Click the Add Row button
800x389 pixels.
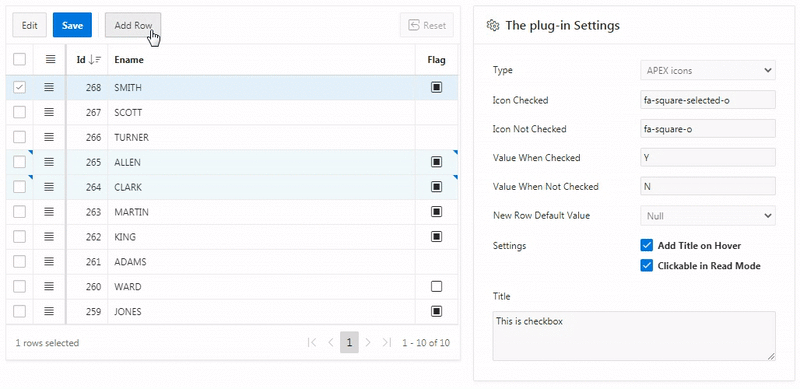(x=133, y=26)
